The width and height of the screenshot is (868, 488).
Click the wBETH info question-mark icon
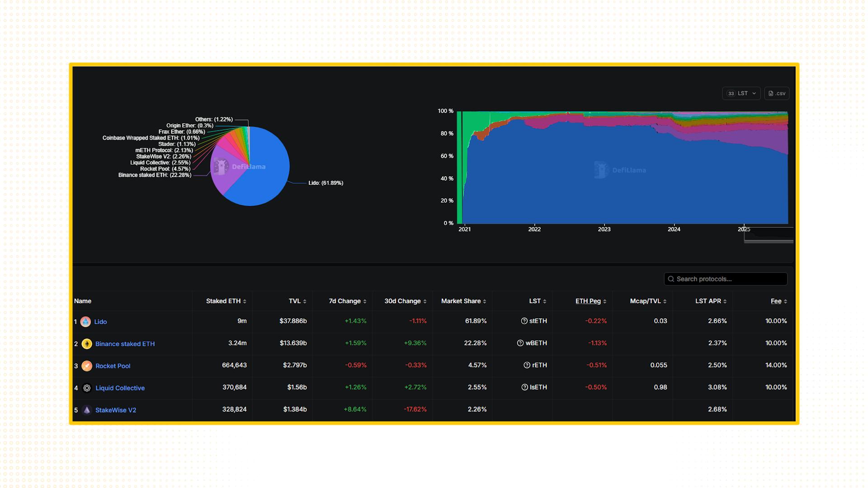tap(520, 343)
